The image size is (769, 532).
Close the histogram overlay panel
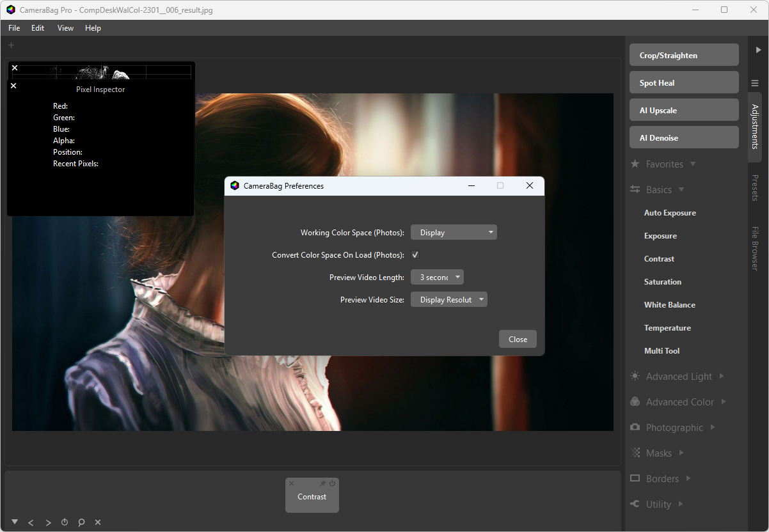point(15,68)
